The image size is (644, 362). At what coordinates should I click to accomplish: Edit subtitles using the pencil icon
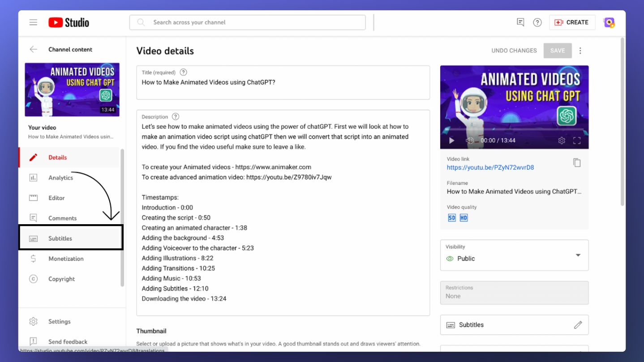pyautogui.click(x=578, y=325)
